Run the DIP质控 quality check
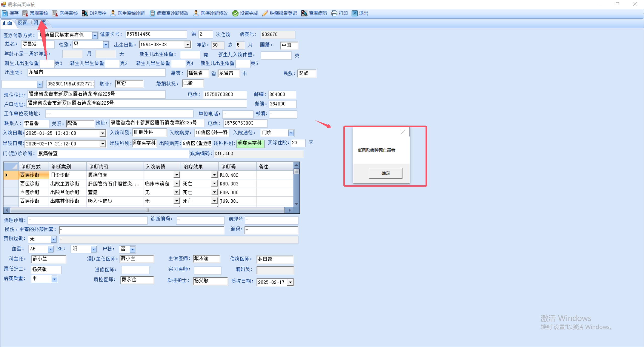 click(x=85, y=13)
